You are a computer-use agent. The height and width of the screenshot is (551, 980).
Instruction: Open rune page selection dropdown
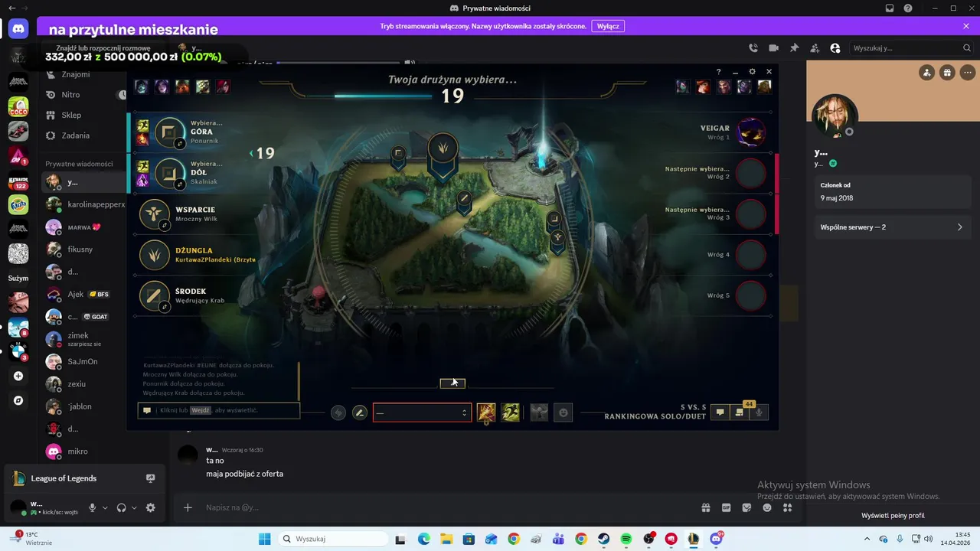[x=422, y=412]
